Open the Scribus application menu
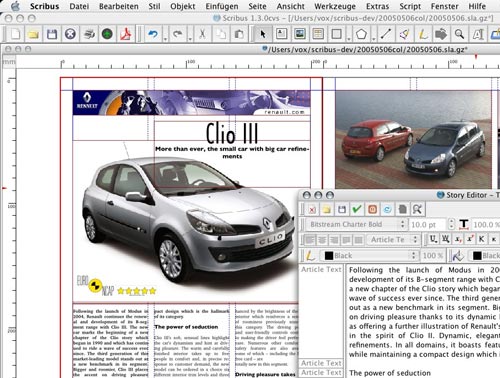Viewport: 500px width, 378px height. 44,6
